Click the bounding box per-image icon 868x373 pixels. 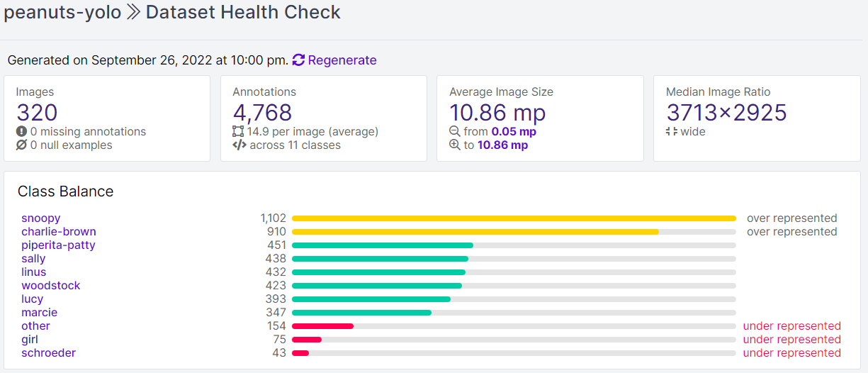(x=238, y=131)
